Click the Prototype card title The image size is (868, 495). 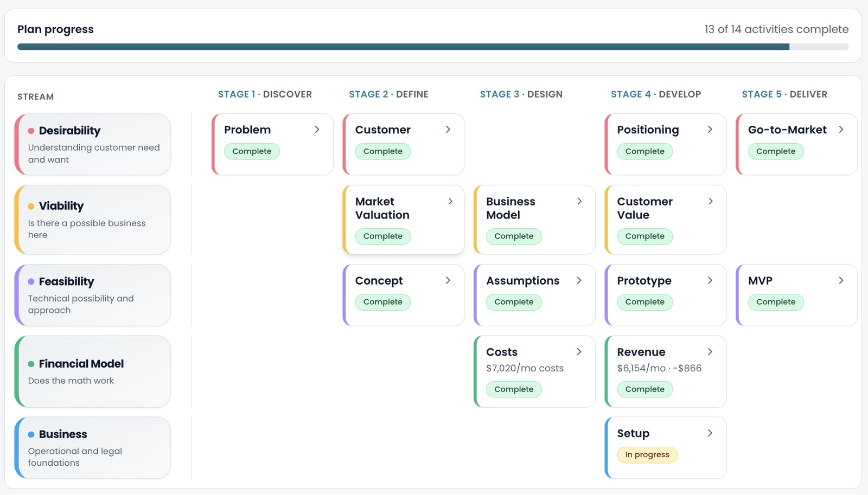point(644,281)
